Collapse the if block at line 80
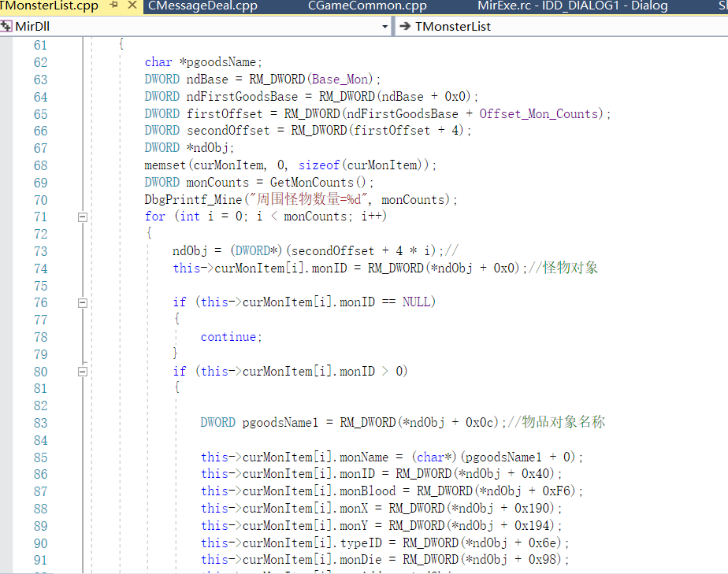728x574 pixels. pos(82,372)
